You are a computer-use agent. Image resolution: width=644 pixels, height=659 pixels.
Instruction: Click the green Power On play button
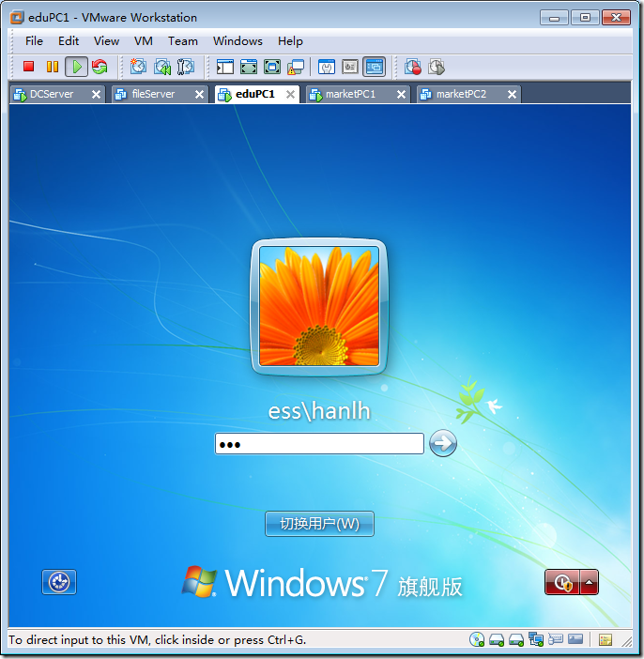[76, 67]
